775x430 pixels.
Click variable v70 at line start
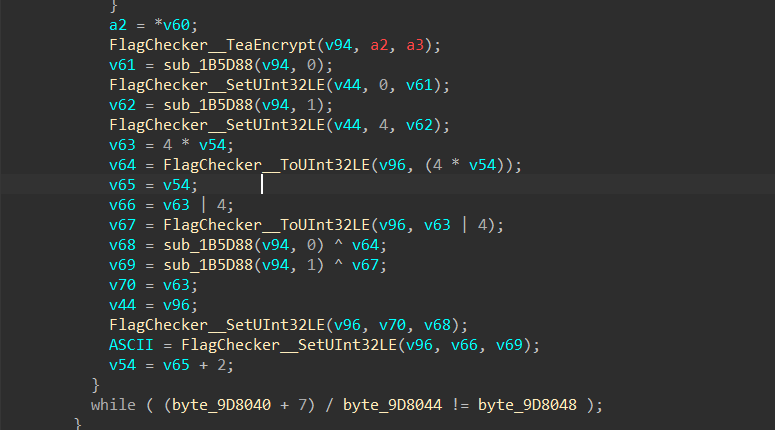pyautogui.click(x=121, y=284)
